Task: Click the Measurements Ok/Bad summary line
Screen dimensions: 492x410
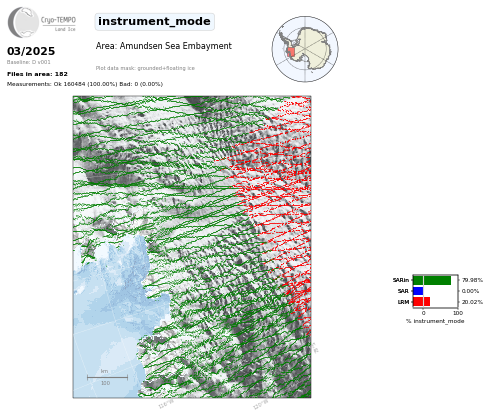Action: 85,84
